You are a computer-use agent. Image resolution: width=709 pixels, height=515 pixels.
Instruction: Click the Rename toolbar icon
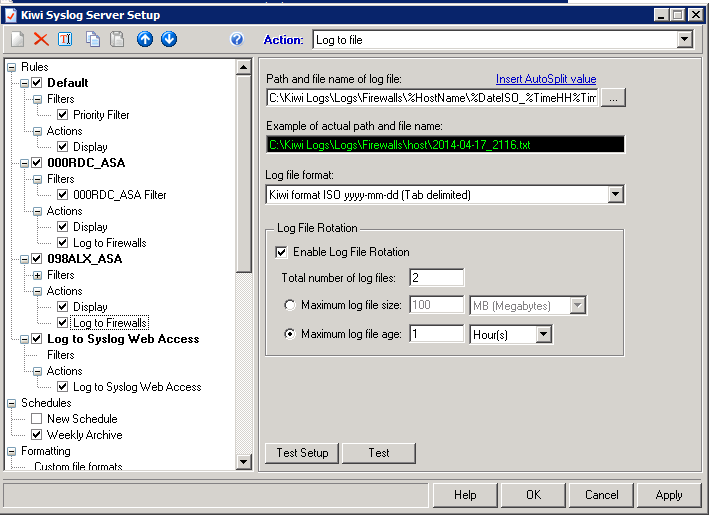(x=65, y=39)
